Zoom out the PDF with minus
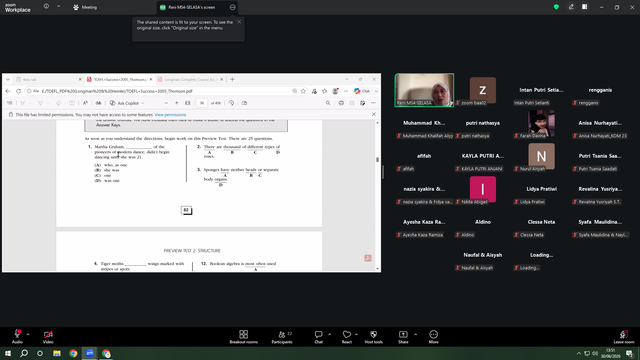Screen dimensions: 640x360 click(x=166, y=103)
